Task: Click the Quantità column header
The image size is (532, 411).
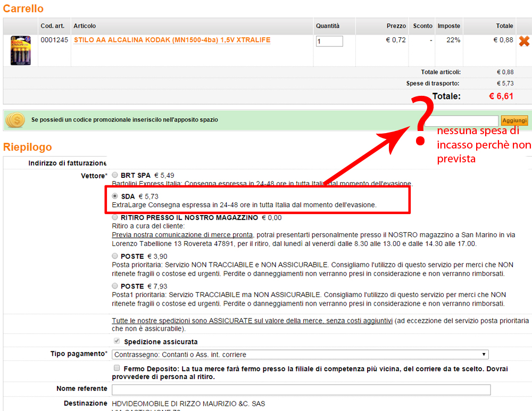Action: 327,26
